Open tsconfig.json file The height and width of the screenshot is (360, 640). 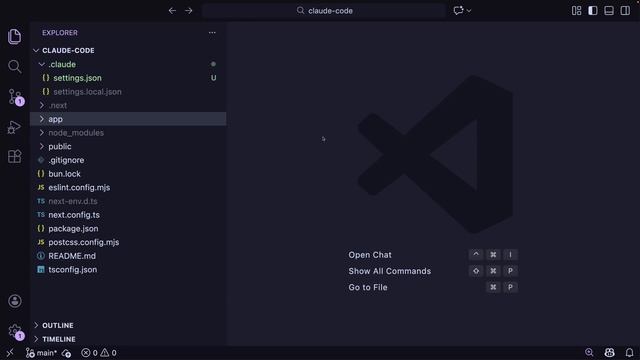coord(128,269)
